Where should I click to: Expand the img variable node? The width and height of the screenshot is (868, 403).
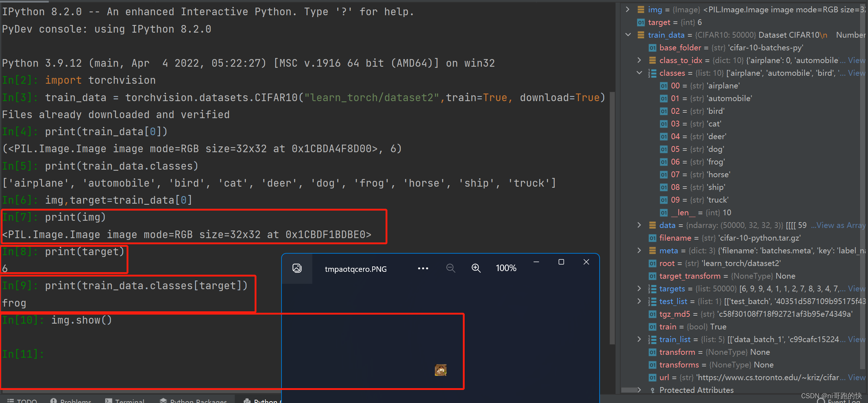pyautogui.click(x=628, y=10)
